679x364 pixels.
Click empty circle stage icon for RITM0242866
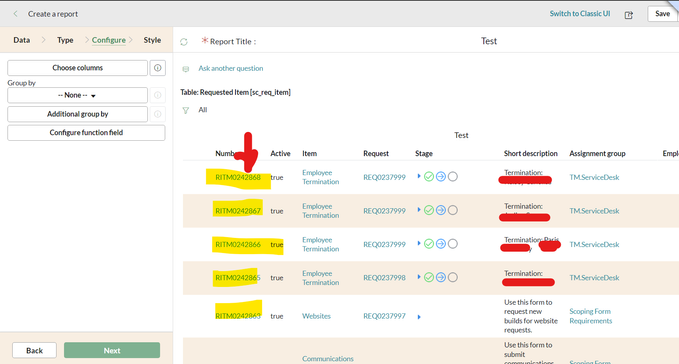point(453,244)
